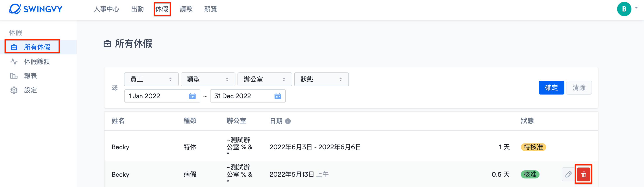
Task: Edit the 病假 leave with pencil icon
Action: tap(568, 174)
